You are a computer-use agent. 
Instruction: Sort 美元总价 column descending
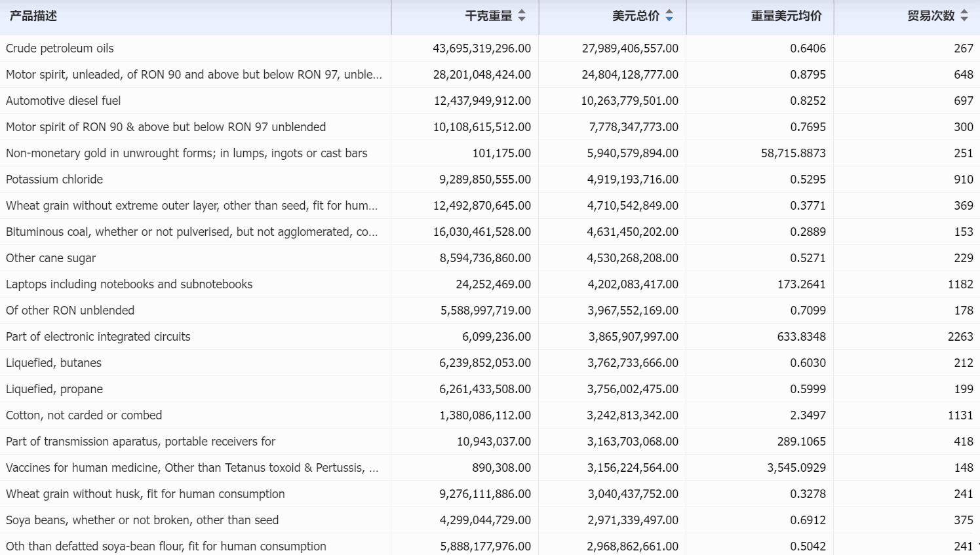tap(669, 20)
